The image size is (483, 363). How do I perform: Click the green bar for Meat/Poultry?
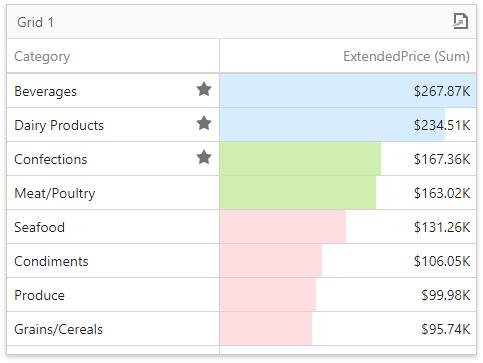tap(298, 193)
